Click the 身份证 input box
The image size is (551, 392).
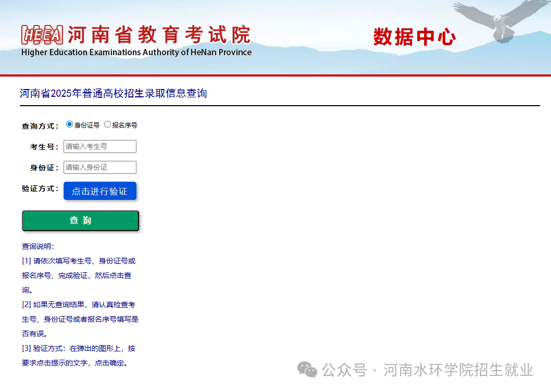(99, 167)
